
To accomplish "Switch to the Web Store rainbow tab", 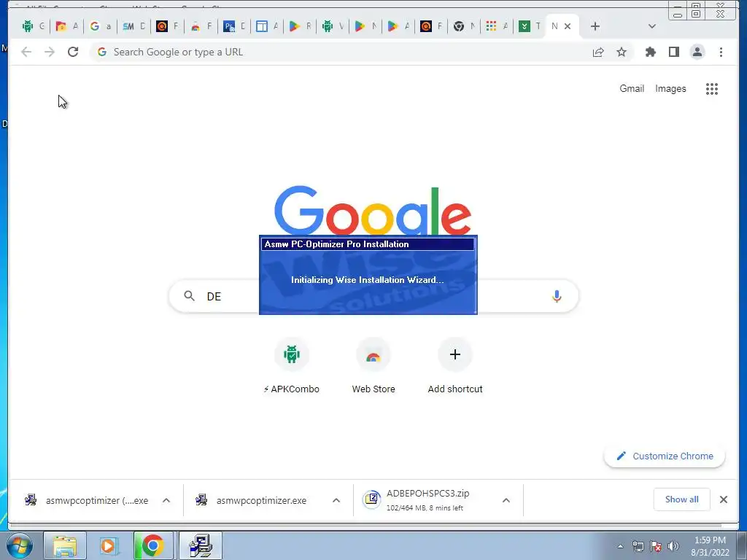I will click(201, 26).
